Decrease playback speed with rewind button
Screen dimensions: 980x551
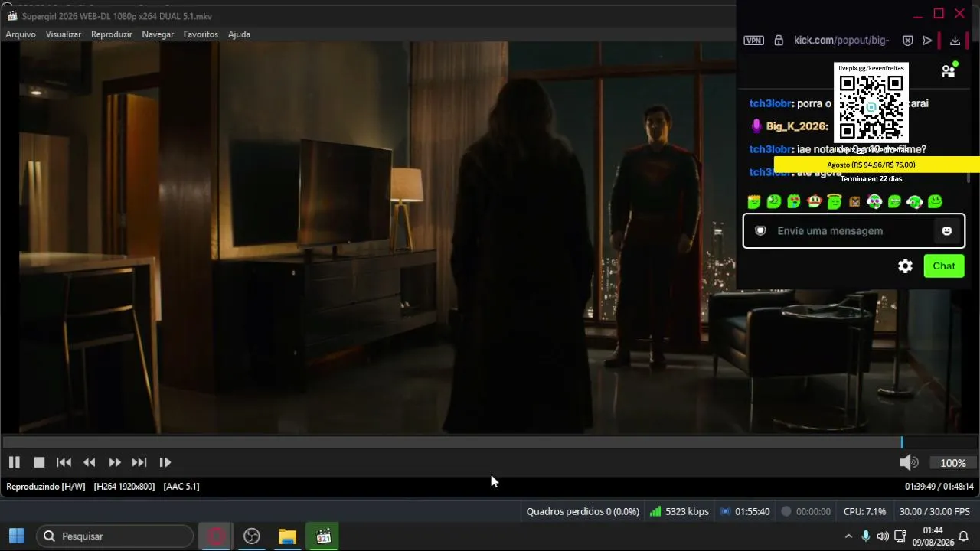pyautogui.click(x=90, y=462)
